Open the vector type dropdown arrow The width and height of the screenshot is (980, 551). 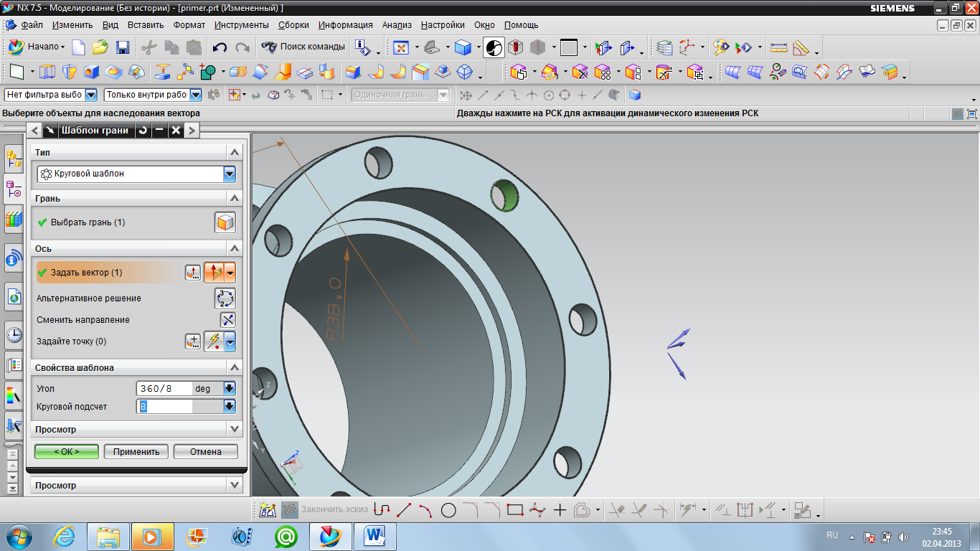pos(230,273)
